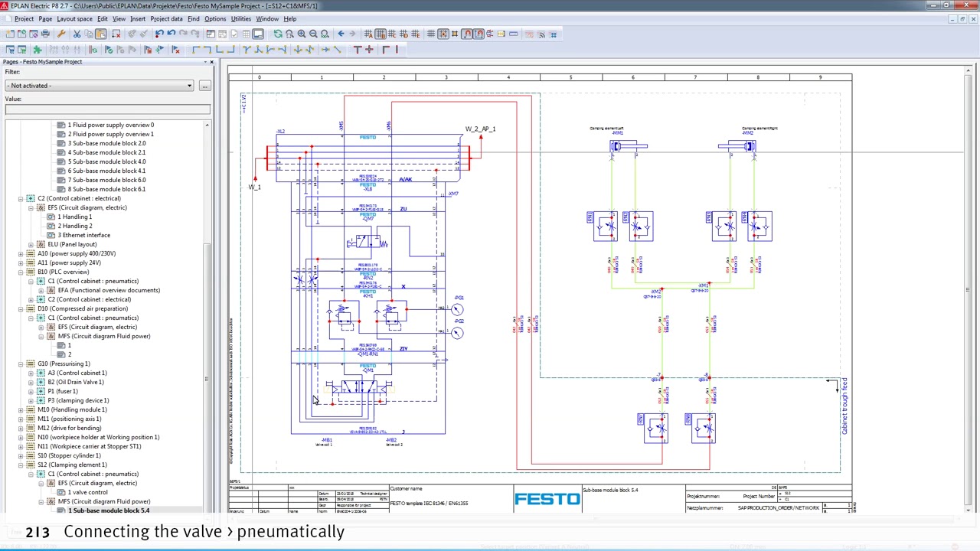980x551 pixels.
Task: Toggle the Grid E size button
Action: click(415, 34)
